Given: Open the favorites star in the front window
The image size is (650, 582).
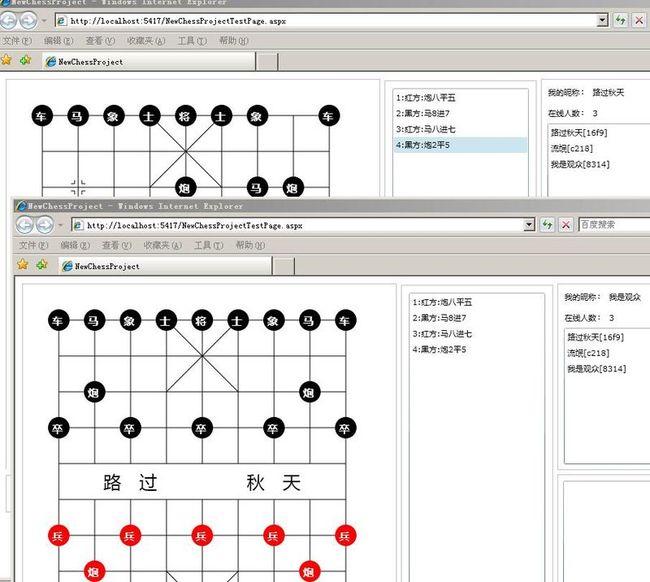Looking at the screenshot, I should (23, 264).
